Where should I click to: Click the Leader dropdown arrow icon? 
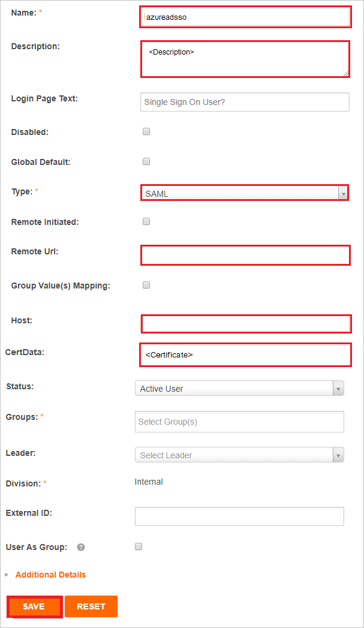(339, 455)
